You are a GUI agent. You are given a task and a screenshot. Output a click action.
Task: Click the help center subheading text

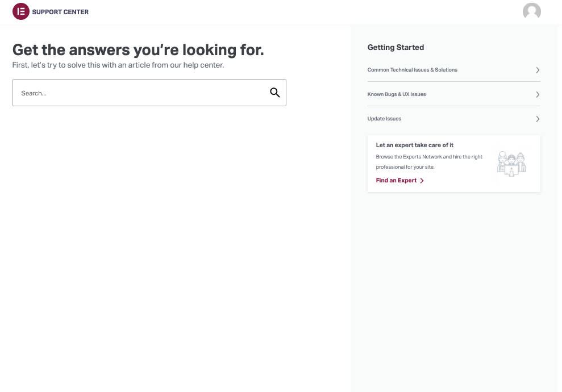(118, 65)
